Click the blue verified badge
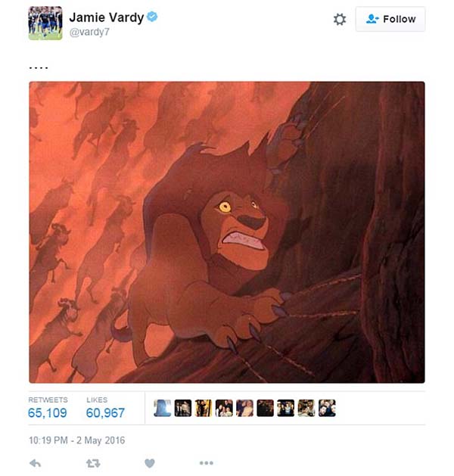Image resolution: width=454 pixels, height=476 pixels. pos(152,17)
